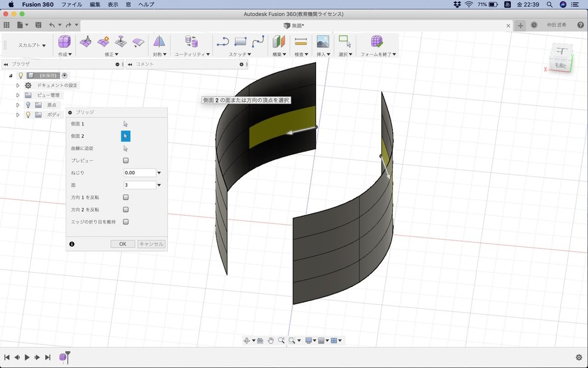Expand the ボディ folder in browser

point(18,115)
